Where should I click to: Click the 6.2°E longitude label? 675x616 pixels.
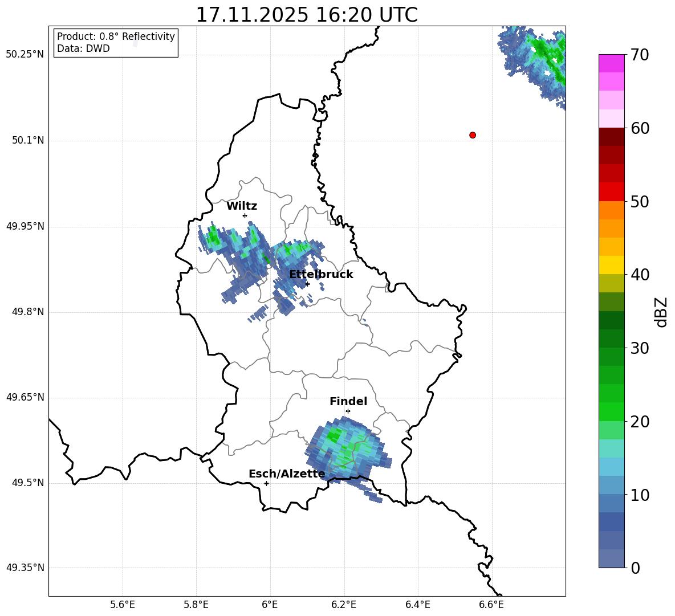pyautogui.click(x=344, y=605)
